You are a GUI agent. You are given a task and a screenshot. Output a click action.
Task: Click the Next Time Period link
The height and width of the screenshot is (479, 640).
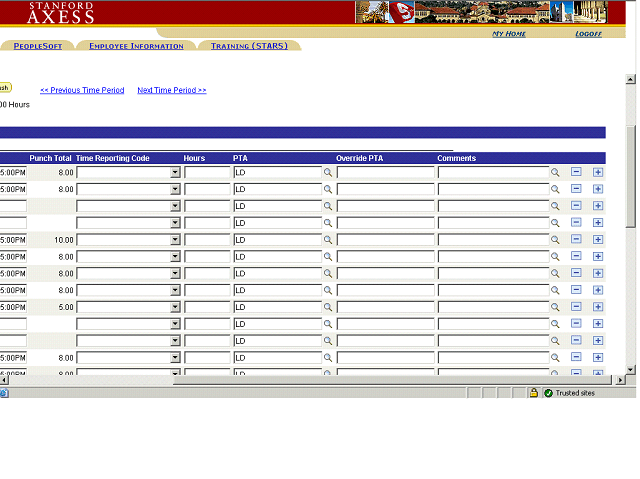(x=171, y=90)
